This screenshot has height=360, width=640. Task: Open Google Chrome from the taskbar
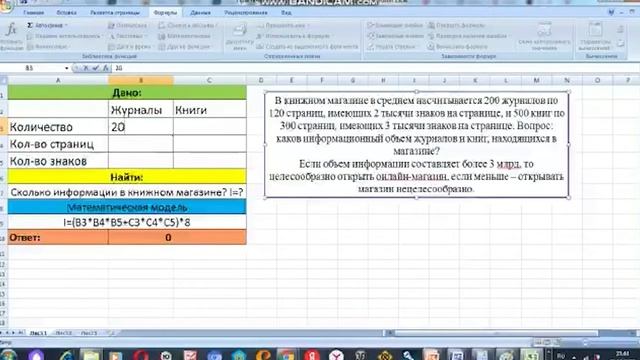click(287, 355)
